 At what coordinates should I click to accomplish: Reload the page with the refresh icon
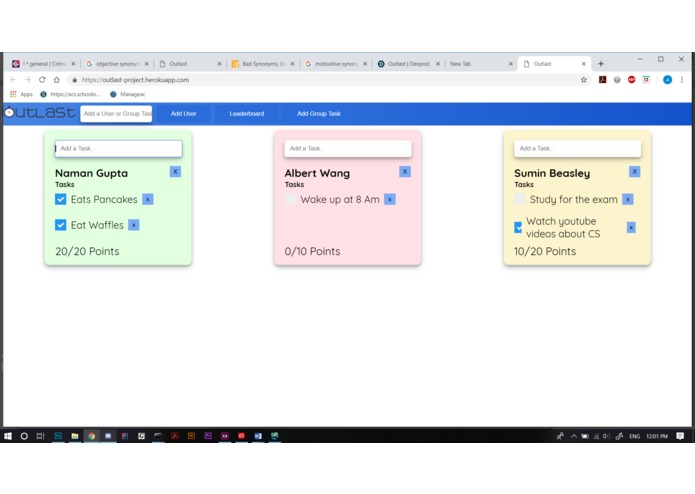42,80
